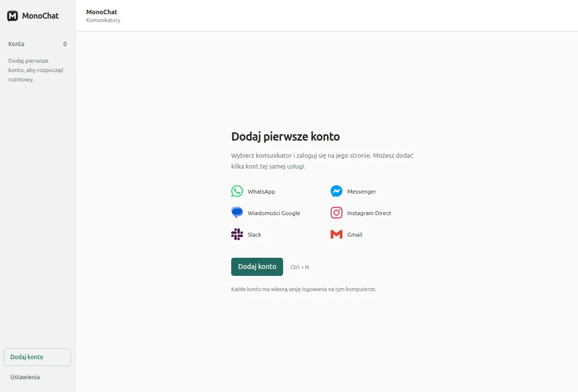
Task: Click the Gmail label text
Action: (x=355, y=235)
